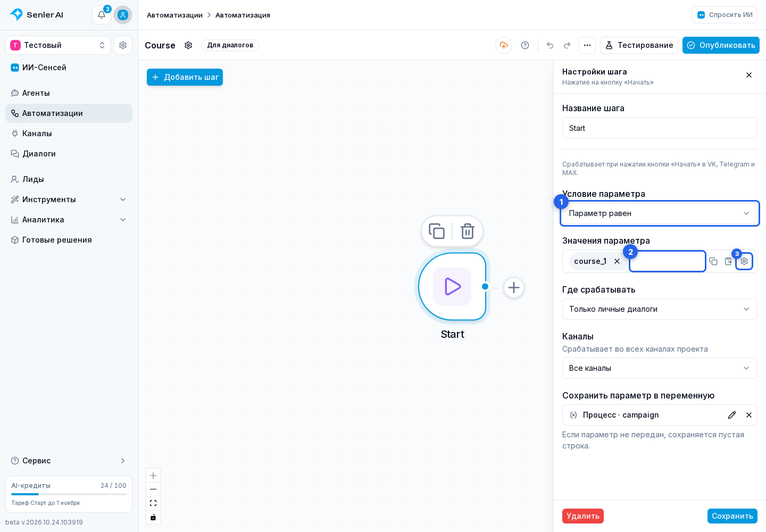766x532 pixels.
Task: Click the Название шага input field
Action: click(x=660, y=128)
